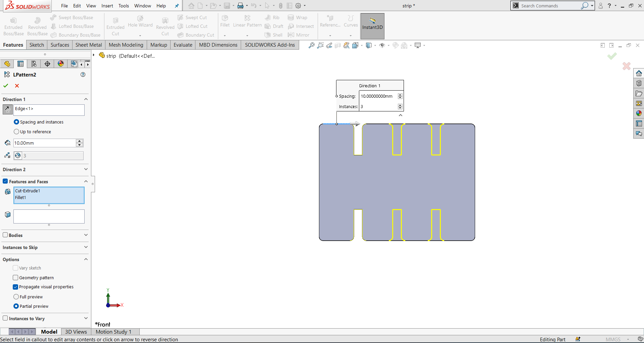Expand the Instances to Skip section
The height and width of the screenshot is (343, 644).
tap(86, 247)
